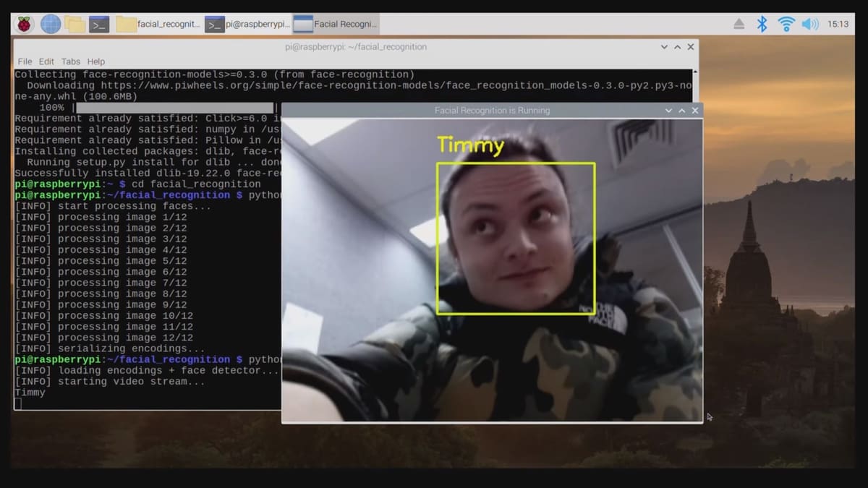Open the volume speaker control

click(x=810, y=24)
